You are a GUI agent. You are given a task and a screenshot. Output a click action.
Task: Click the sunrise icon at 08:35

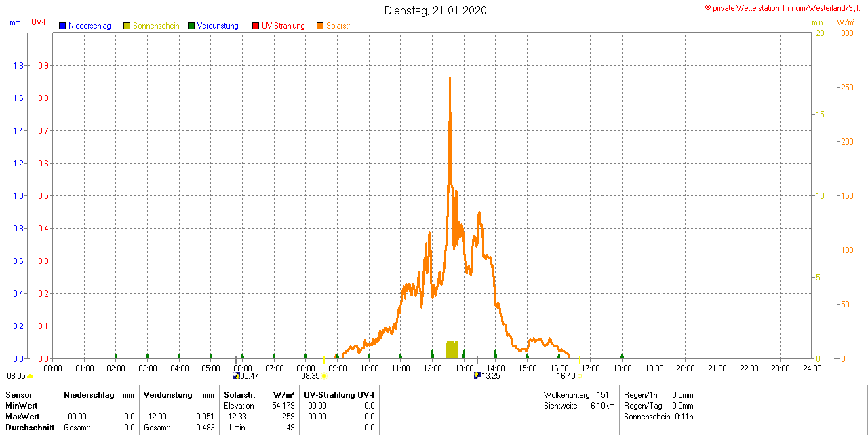pos(324,376)
